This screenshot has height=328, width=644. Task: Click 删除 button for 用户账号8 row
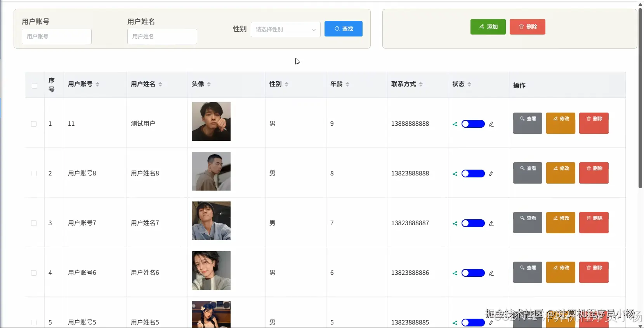[x=594, y=173]
